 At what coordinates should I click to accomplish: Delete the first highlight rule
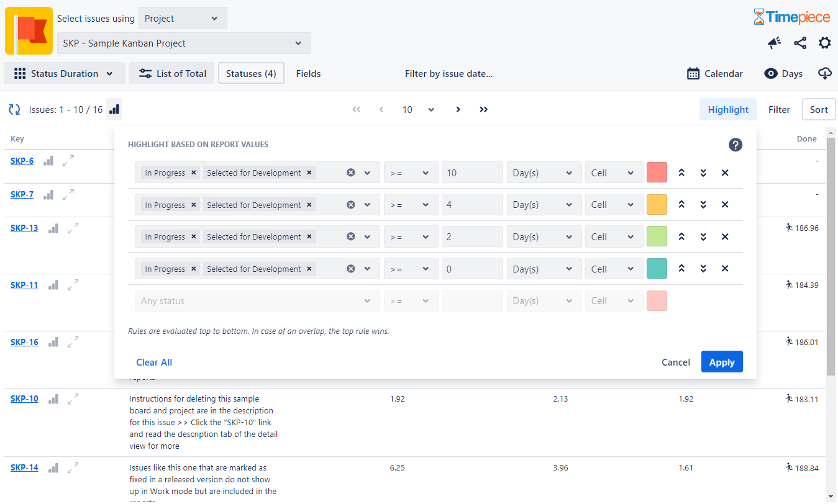(x=725, y=173)
